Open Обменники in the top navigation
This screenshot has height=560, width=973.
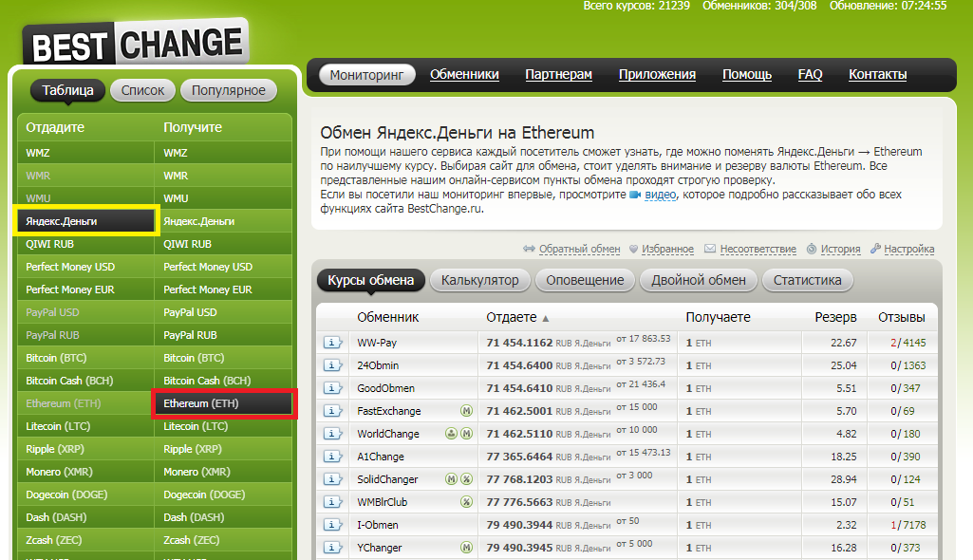[x=464, y=74]
